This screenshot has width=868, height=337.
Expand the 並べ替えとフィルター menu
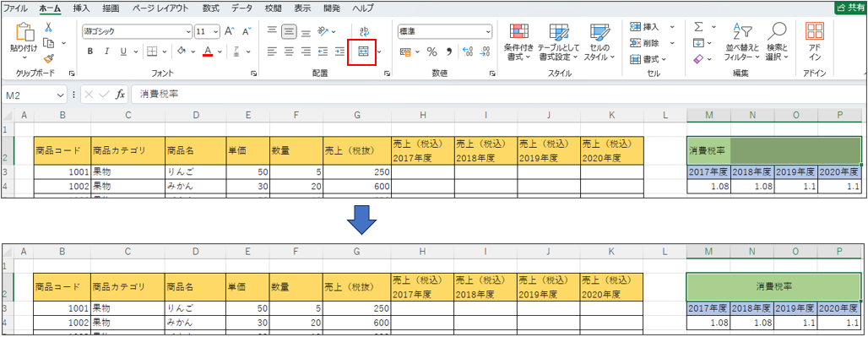click(x=742, y=42)
